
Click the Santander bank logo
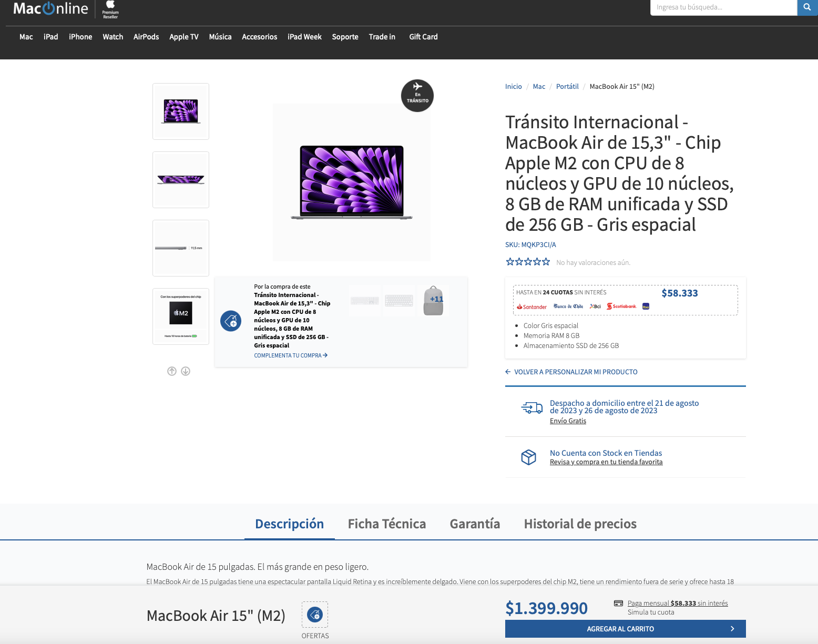point(531,306)
